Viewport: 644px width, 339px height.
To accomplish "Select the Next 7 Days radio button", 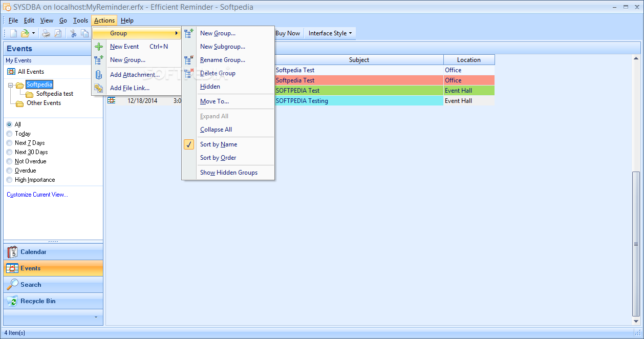I will [9, 143].
